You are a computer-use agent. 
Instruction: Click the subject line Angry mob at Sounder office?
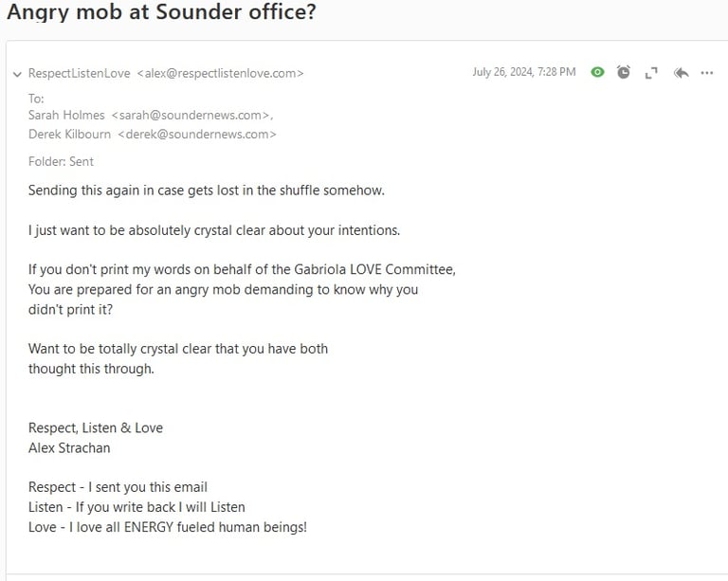coord(161,11)
